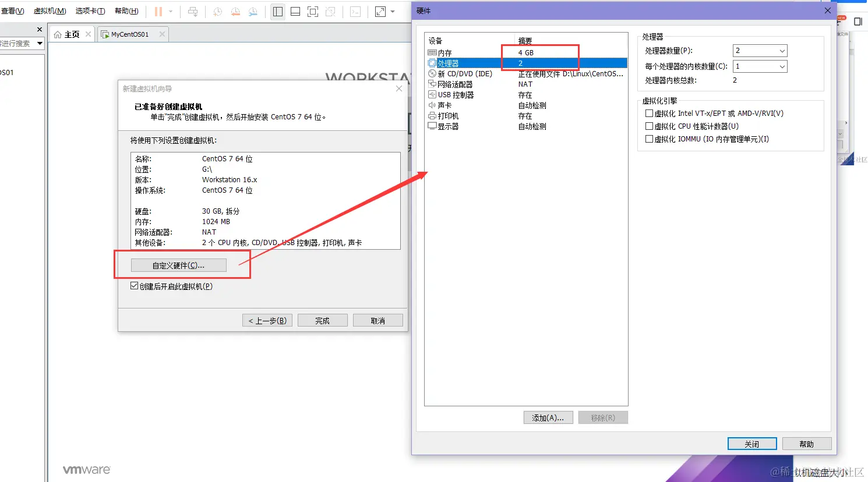868x482 pixels.
Task: Click the memory chip icon in device list
Action: [x=432, y=52]
